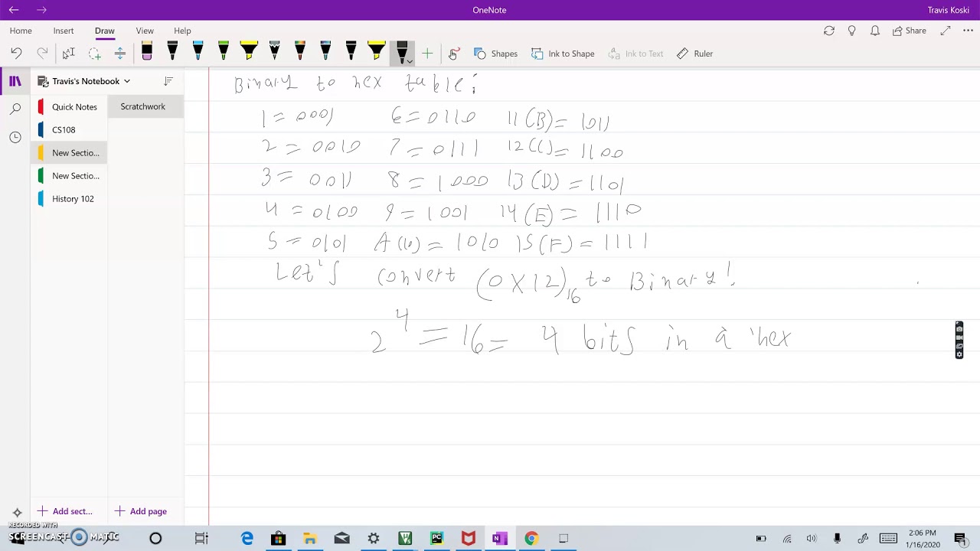Viewport: 980px width, 551px height.
Task: Open the more options ellipsis menu
Action: (x=968, y=31)
